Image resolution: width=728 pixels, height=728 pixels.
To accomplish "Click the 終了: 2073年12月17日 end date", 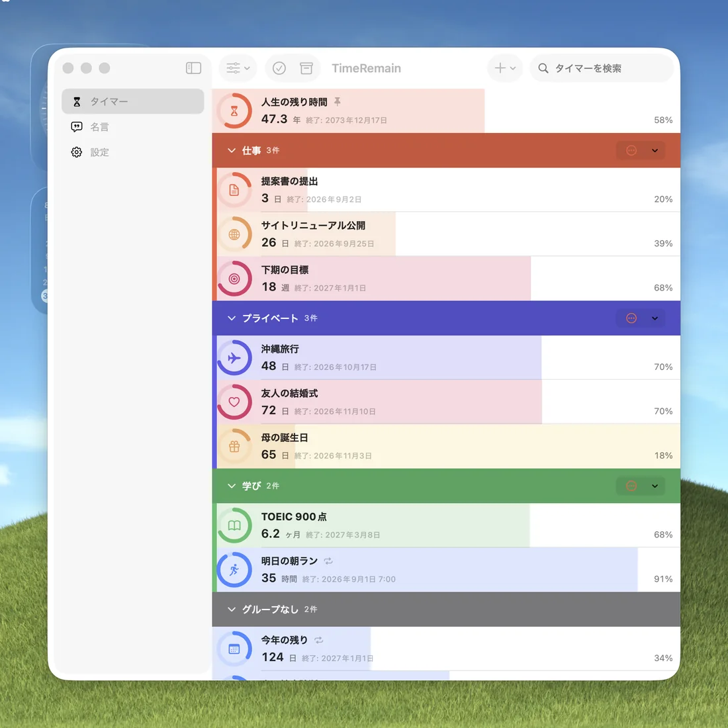I will pyautogui.click(x=346, y=120).
